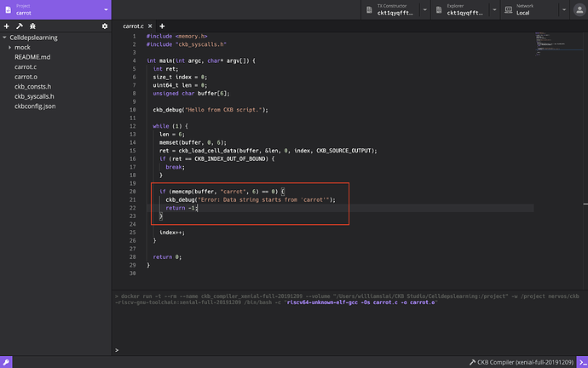Click the int main function line
The image size is (588, 368).
(x=201, y=60)
